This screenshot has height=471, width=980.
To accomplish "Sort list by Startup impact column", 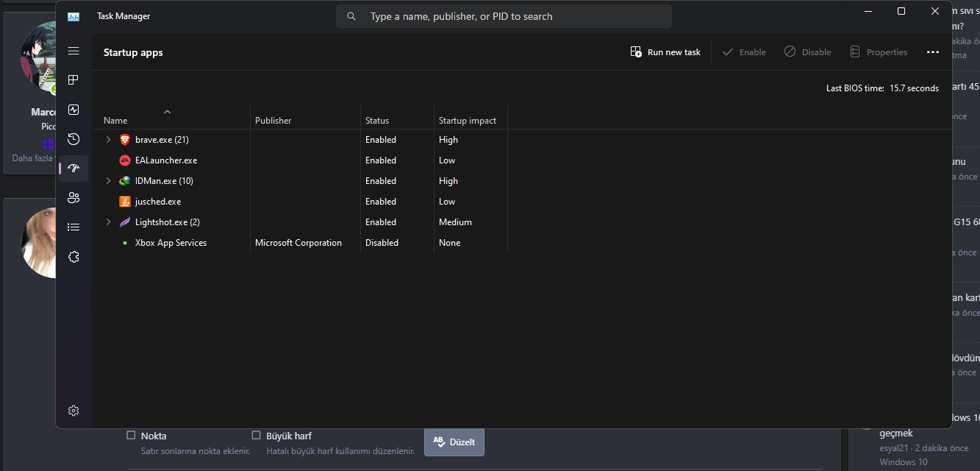I will tap(468, 121).
